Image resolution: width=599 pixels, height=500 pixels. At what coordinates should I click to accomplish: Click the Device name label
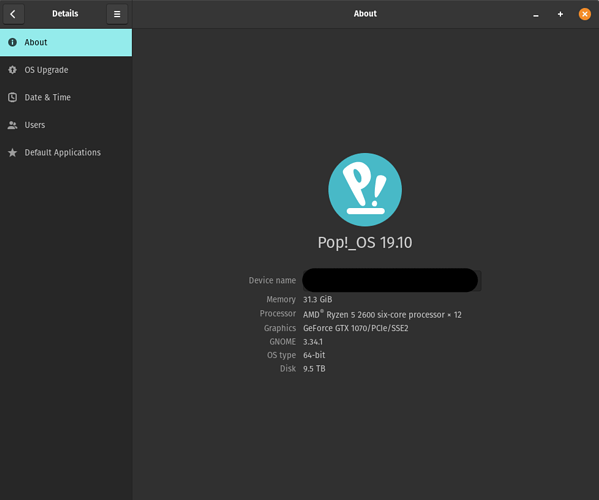click(x=272, y=280)
